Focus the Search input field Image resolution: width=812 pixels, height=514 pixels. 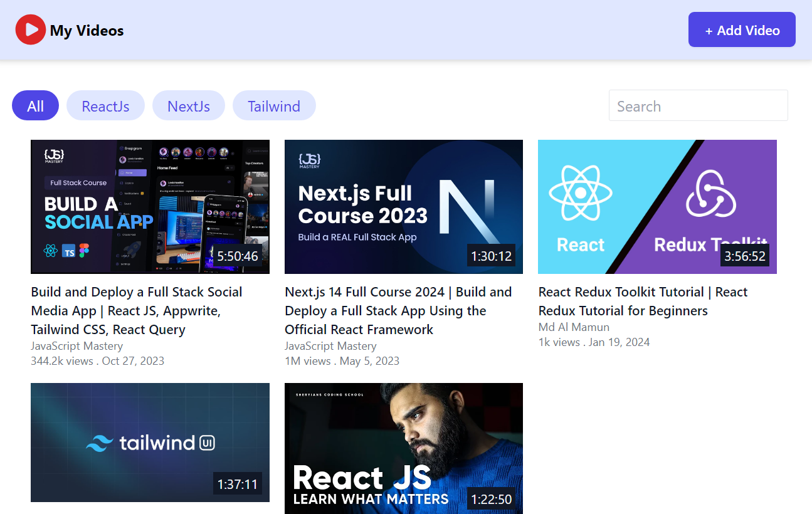coord(698,105)
